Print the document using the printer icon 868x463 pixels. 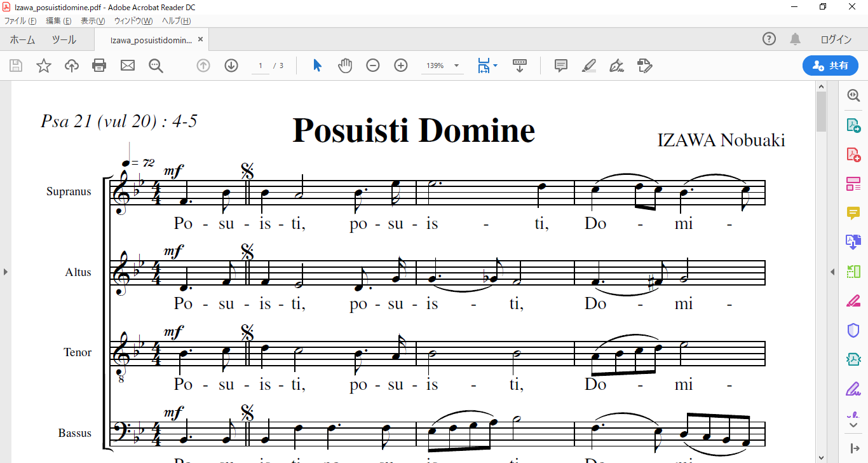coord(99,66)
